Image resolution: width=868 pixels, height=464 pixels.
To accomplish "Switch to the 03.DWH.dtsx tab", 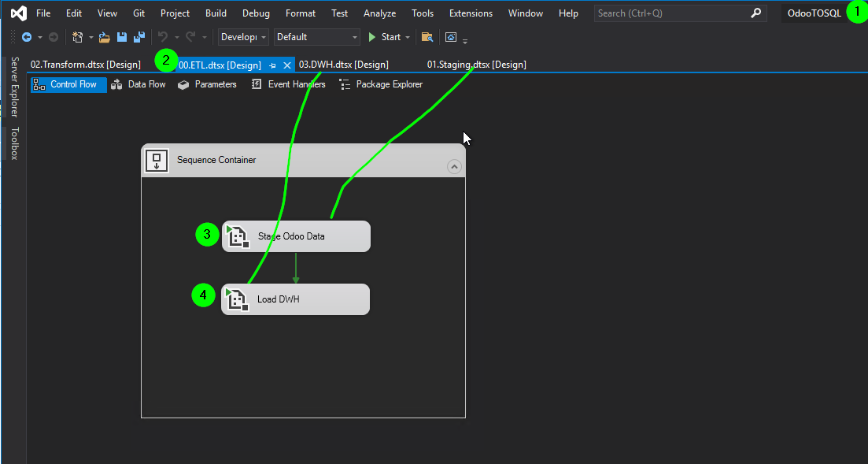I will 344,65.
